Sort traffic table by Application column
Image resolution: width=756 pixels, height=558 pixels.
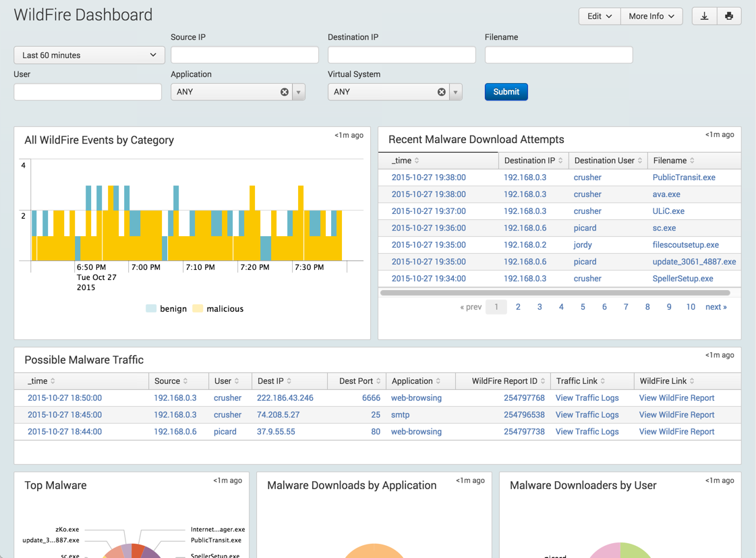pos(416,381)
